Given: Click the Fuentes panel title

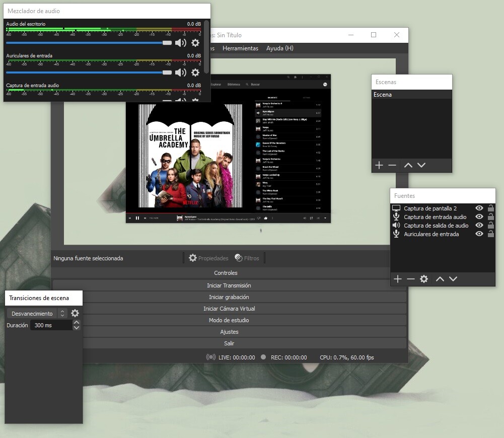Looking at the screenshot, I should pyautogui.click(x=404, y=196).
